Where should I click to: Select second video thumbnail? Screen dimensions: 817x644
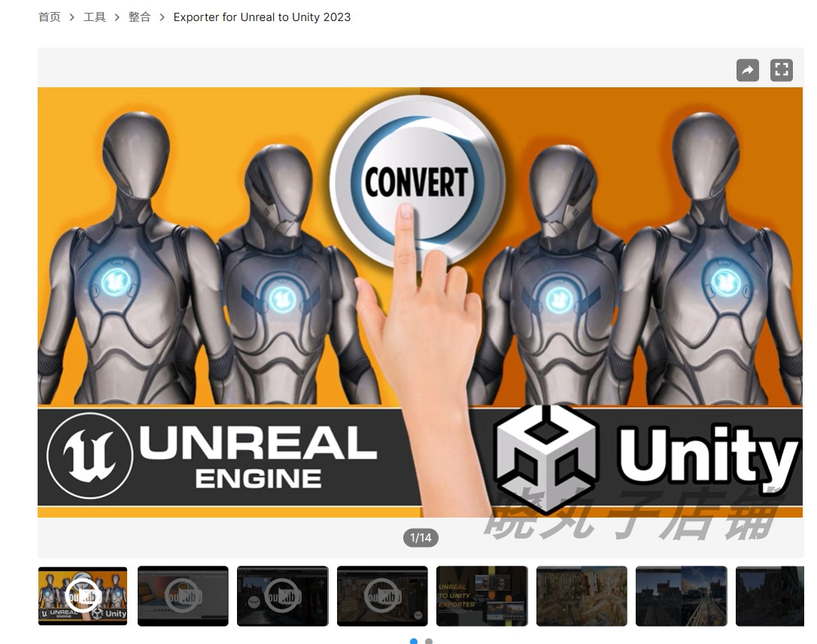coord(183,596)
